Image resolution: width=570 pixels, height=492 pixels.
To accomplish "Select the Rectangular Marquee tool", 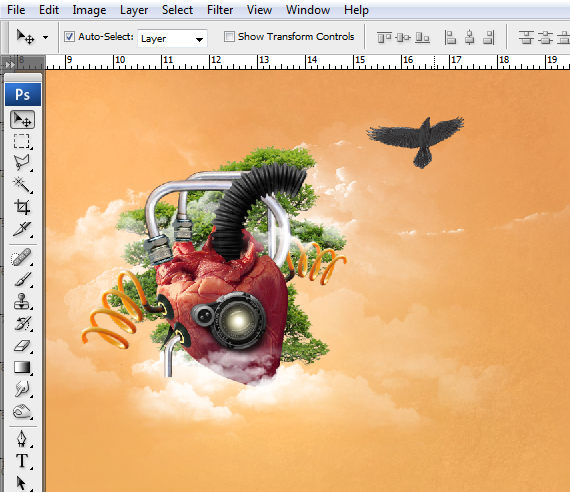I will point(22,141).
